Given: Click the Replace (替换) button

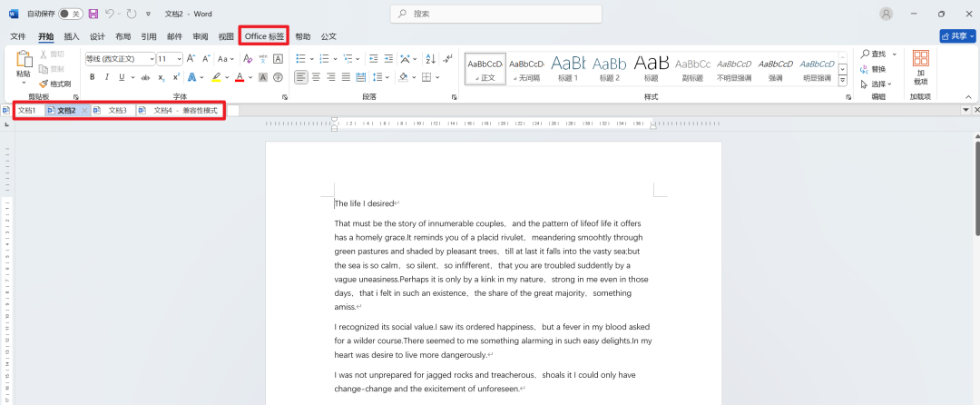Looking at the screenshot, I should click(873, 69).
